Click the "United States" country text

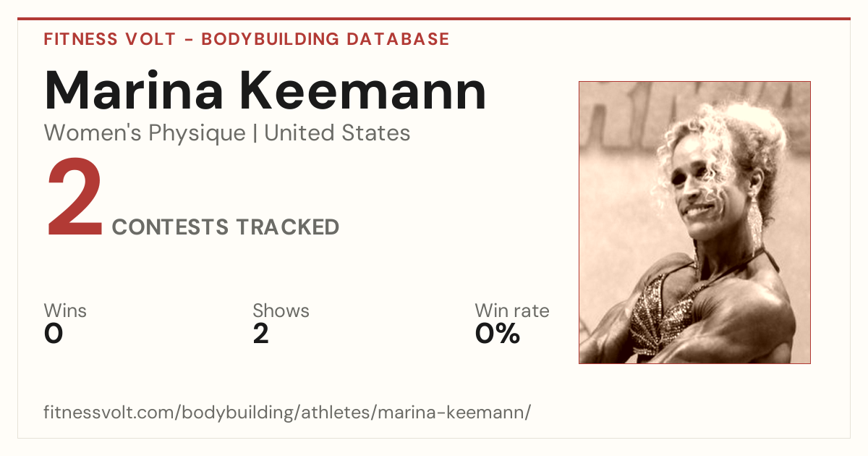[x=338, y=133]
